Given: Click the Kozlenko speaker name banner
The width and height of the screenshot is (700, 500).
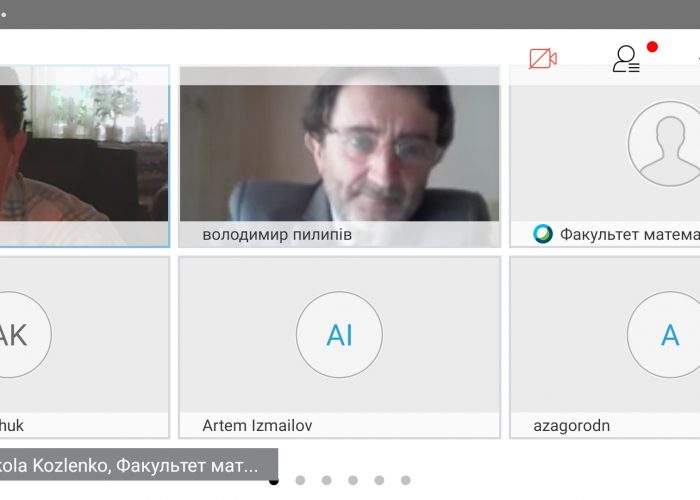Looking at the screenshot, I should coord(139,465).
